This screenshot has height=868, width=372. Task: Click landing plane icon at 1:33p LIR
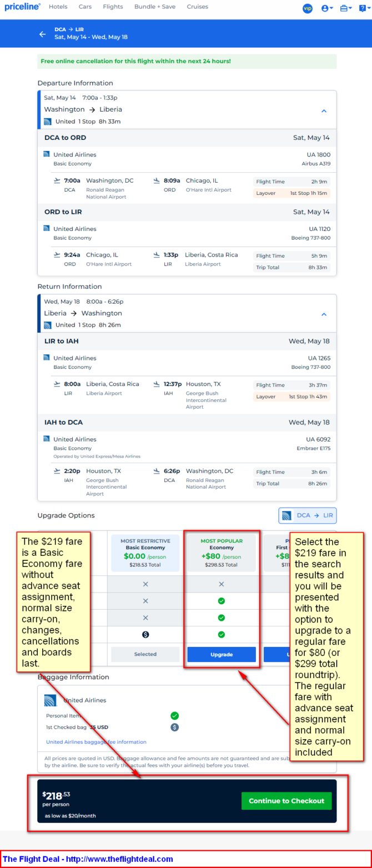(x=157, y=255)
